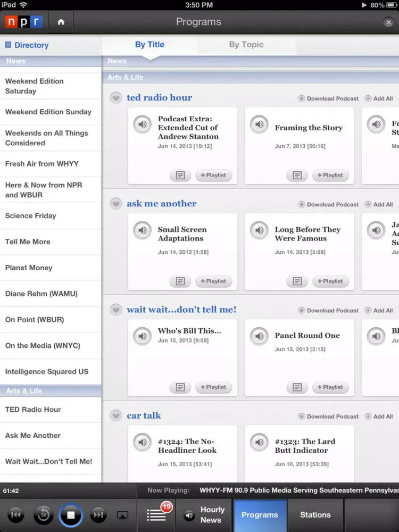Viewport: 399px width, 532px height.
Task: Jump to the Arts & Life sidebar section
Action: 51,391
